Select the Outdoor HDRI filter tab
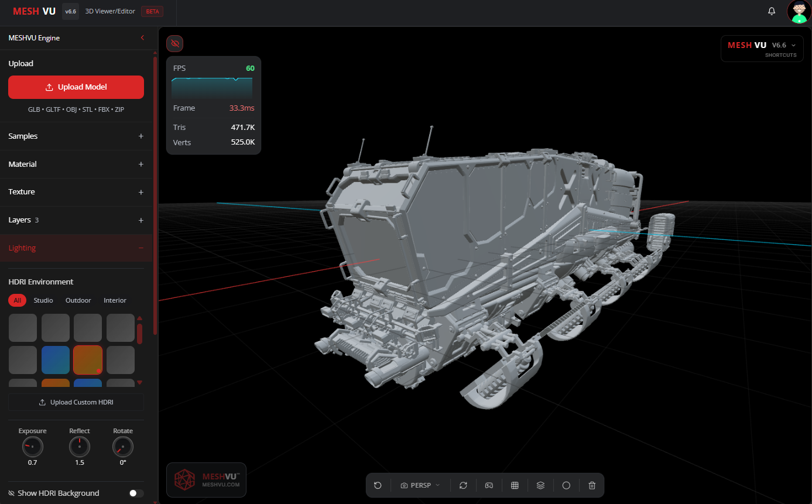The height and width of the screenshot is (504, 812). pyautogui.click(x=78, y=300)
